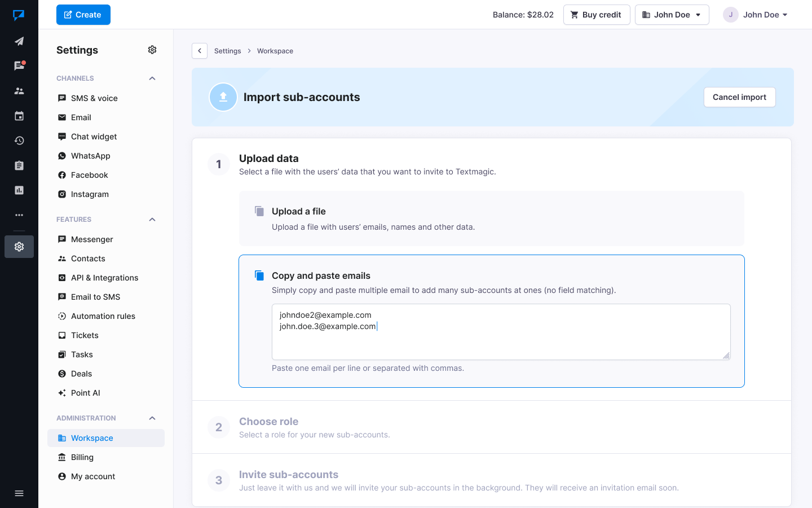This screenshot has width=812, height=508.
Task: Open the John Doe workspace dropdown
Action: coord(672,14)
